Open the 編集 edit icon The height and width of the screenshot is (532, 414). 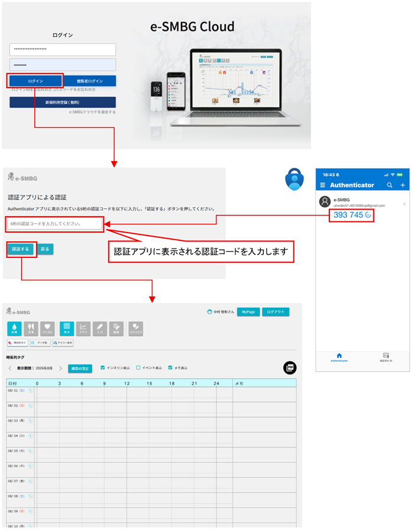tap(117, 328)
